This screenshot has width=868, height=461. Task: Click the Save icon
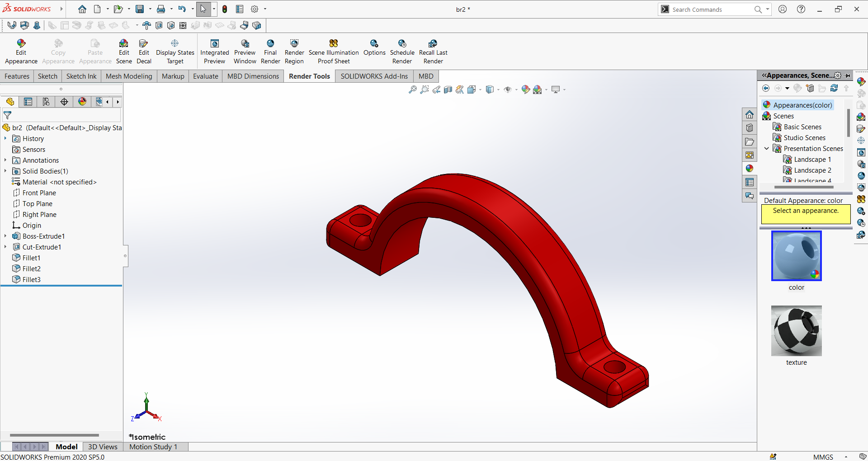point(140,9)
